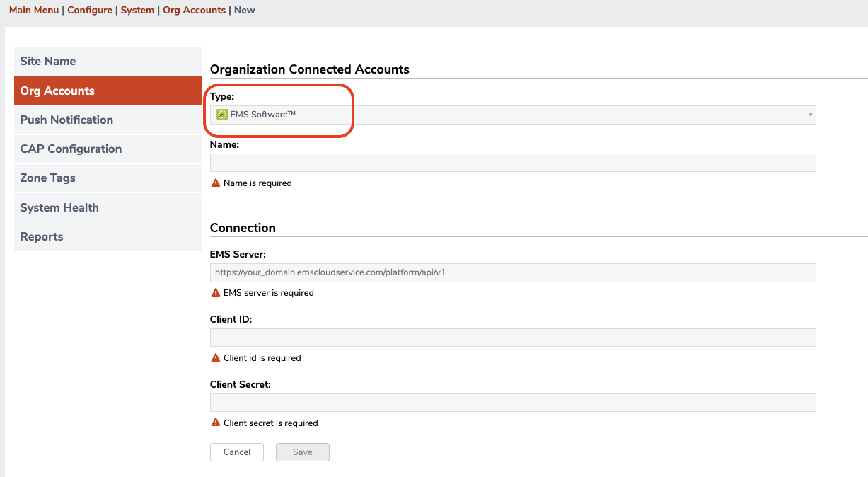
Task: Click the 'Name:' field label
Action: click(x=225, y=144)
